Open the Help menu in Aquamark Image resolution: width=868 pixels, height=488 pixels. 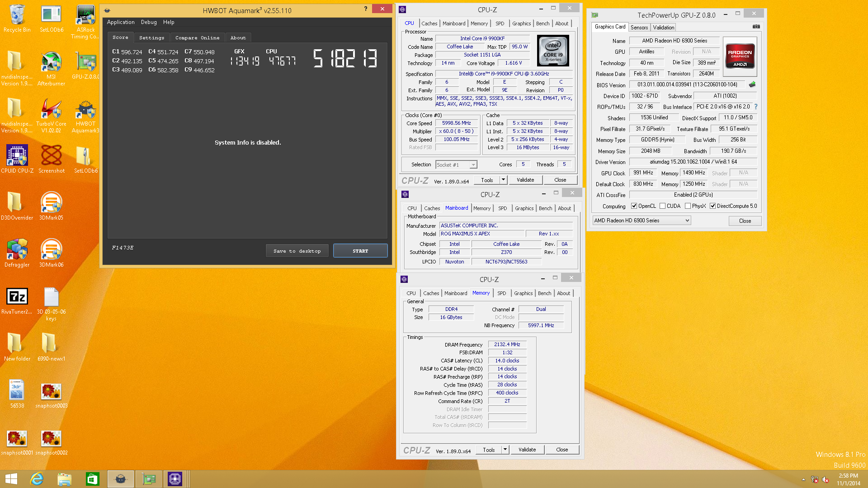169,22
